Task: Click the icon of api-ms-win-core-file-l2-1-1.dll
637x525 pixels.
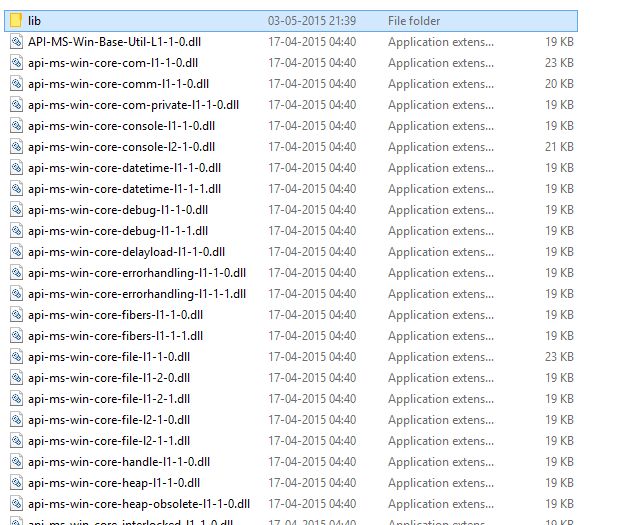Action: coord(16,441)
